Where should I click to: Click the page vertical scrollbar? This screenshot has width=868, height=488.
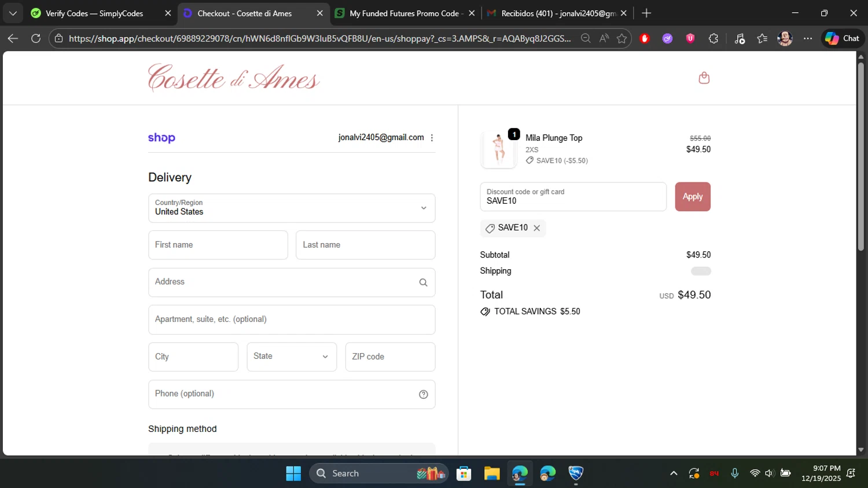(860, 156)
